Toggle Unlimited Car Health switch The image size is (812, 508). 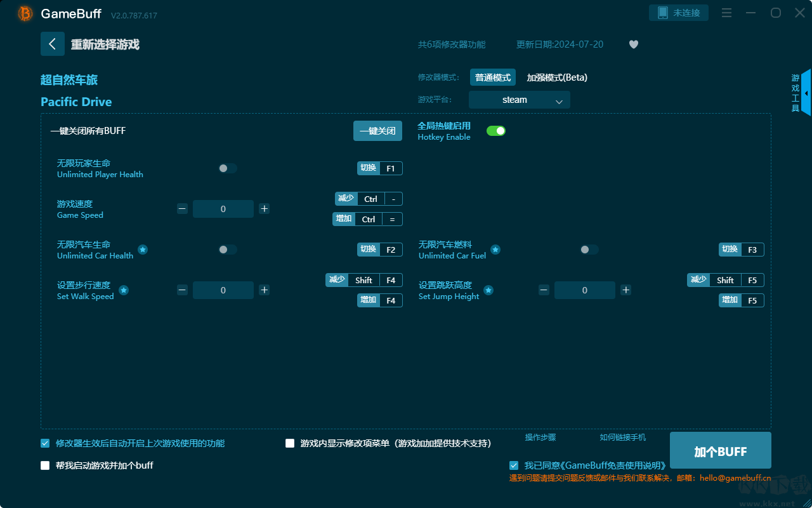click(x=228, y=250)
